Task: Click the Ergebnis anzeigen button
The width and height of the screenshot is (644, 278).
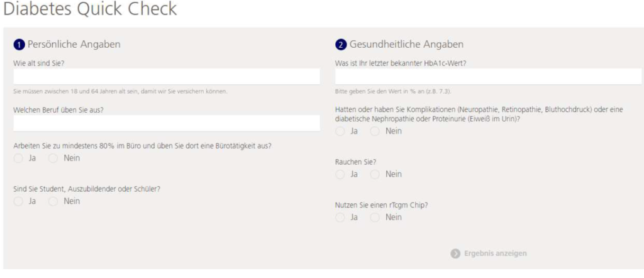Action: tap(489, 253)
